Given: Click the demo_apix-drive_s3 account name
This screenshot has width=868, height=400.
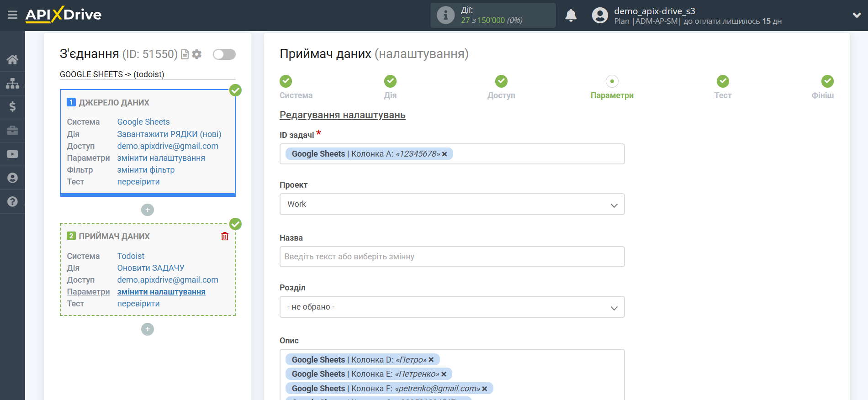Looking at the screenshot, I should click(654, 11).
